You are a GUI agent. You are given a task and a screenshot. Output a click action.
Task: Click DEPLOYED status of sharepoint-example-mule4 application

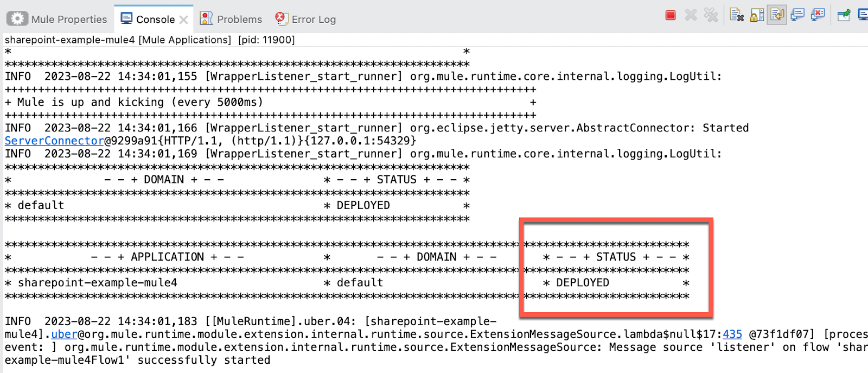(x=583, y=283)
